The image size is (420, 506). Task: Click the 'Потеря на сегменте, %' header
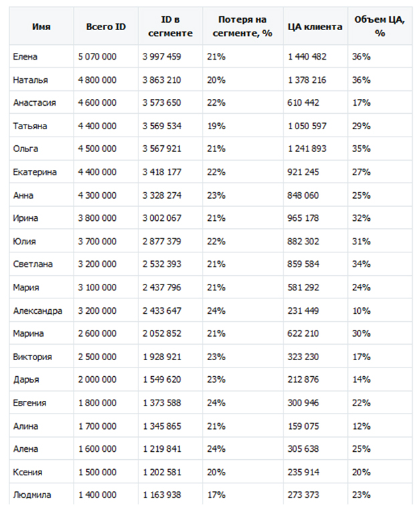tap(243, 26)
